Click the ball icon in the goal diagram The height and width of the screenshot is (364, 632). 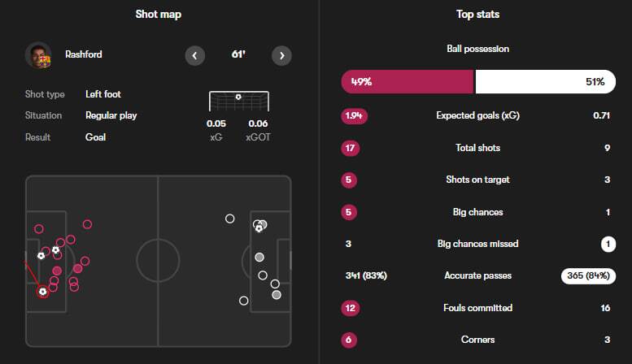238,97
